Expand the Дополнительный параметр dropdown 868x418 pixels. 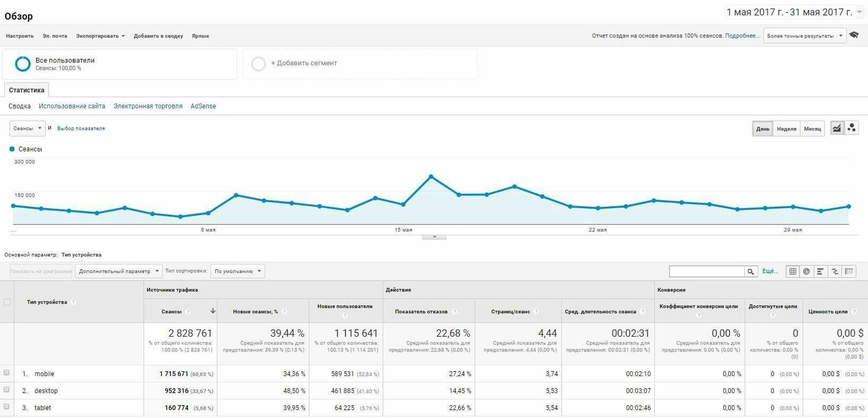coord(119,271)
